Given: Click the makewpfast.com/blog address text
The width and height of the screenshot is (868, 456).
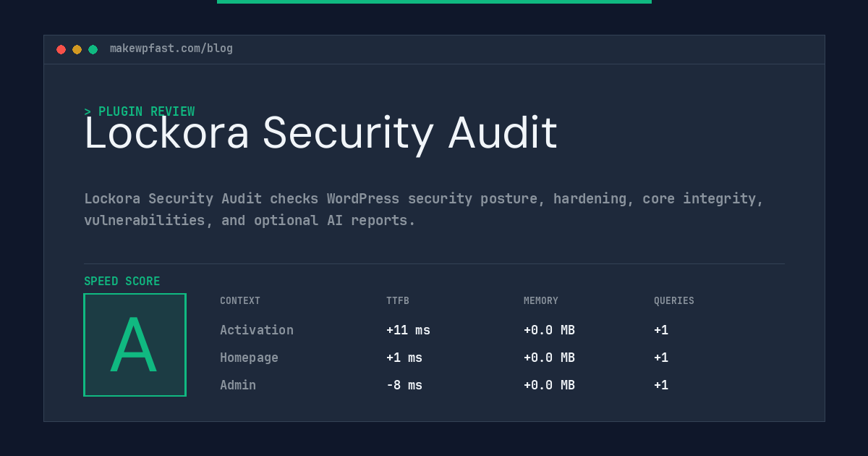Looking at the screenshot, I should tap(171, 48).
